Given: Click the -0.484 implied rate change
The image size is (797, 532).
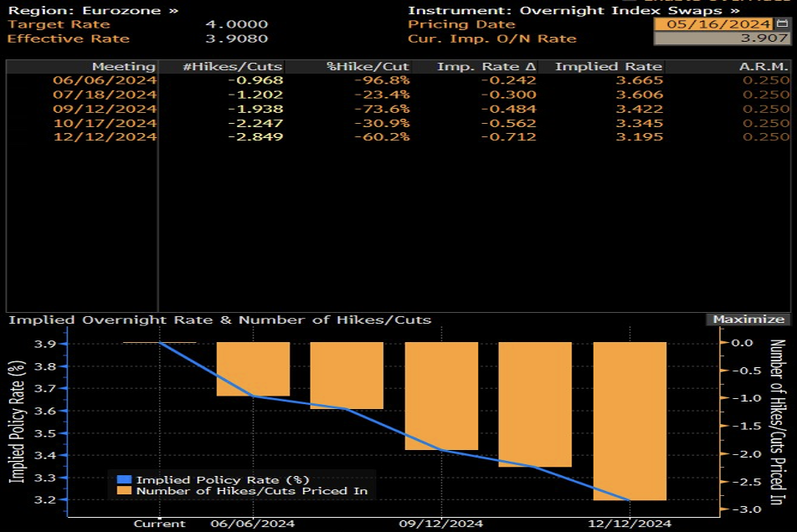Looking at the screenshot, I should pos(508,109).
